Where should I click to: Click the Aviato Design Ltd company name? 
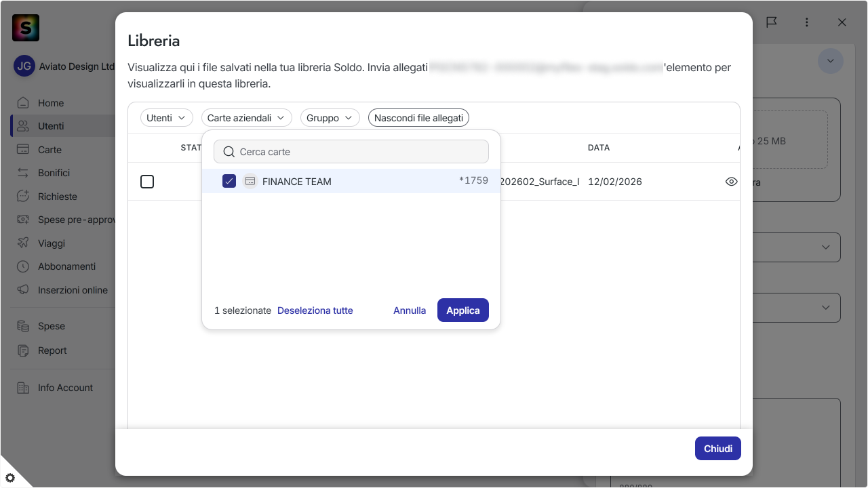coord(77,66)
